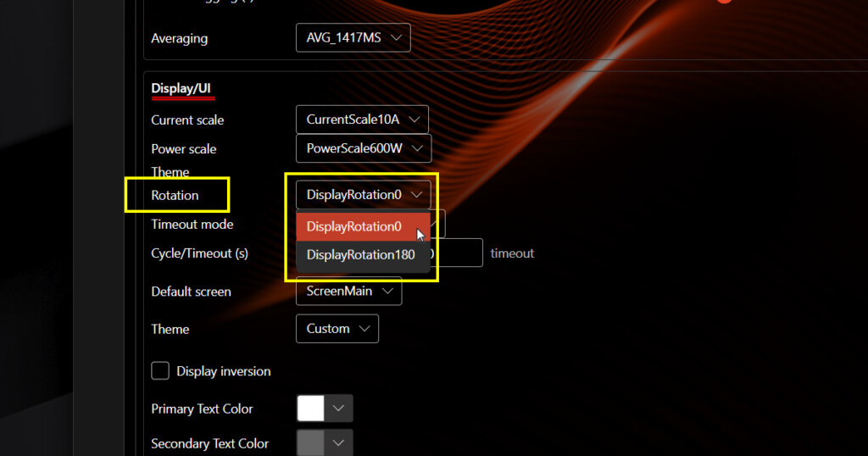
Task: Click the Cycle/Timeout seconds input field
Action: coord(457,253)
